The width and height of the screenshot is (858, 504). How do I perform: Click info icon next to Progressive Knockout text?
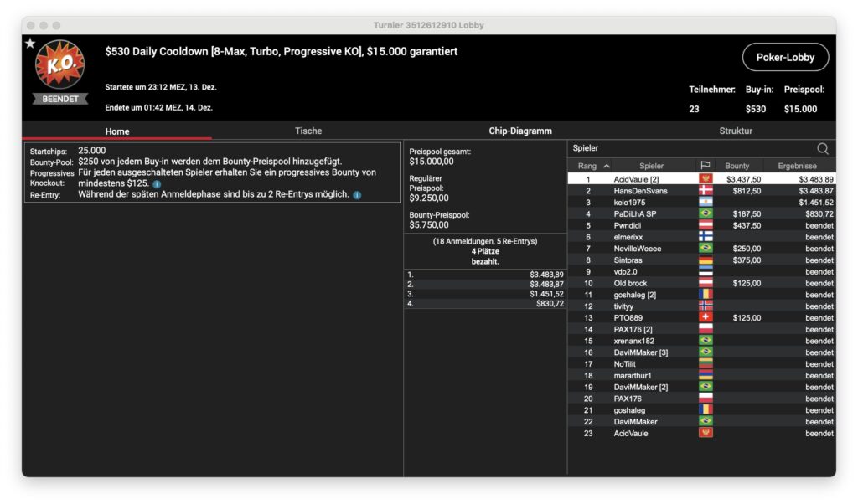(157, 183)
